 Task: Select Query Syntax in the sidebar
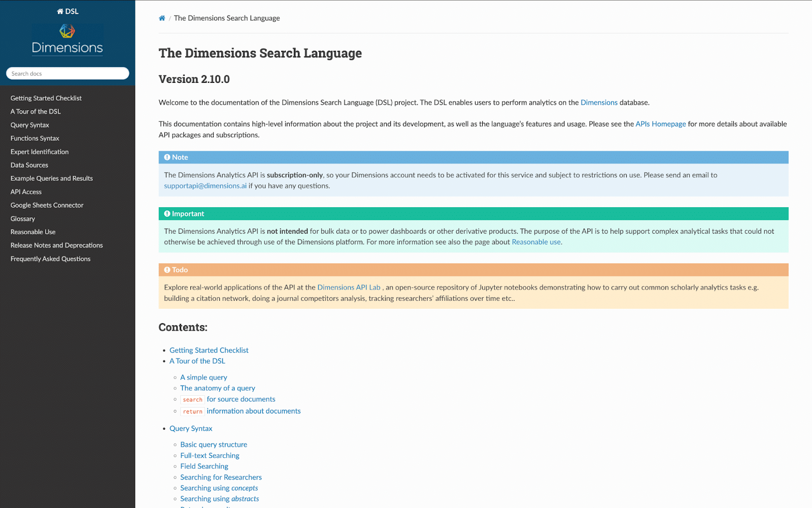30,125
